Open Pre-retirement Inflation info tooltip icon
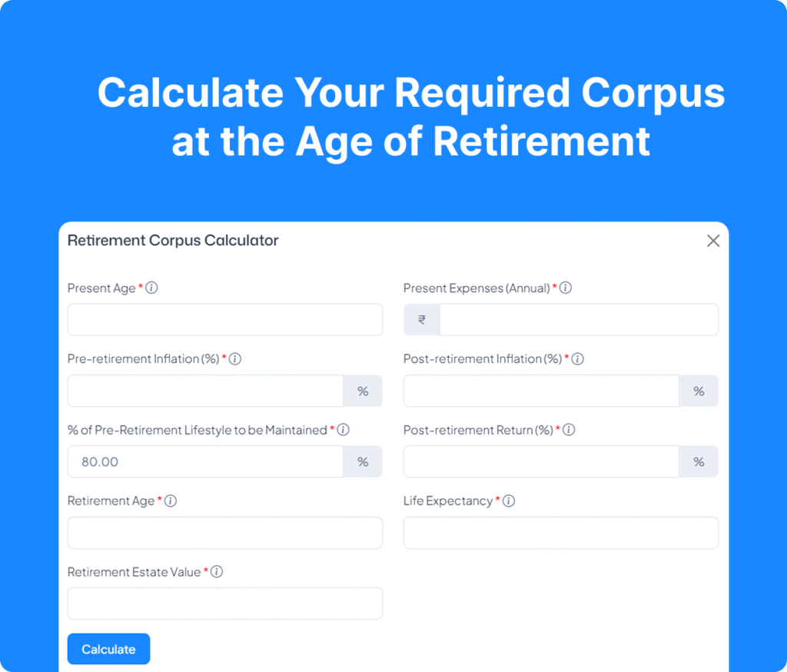Screen dimensions: 787x672 (x=235, y=359)
